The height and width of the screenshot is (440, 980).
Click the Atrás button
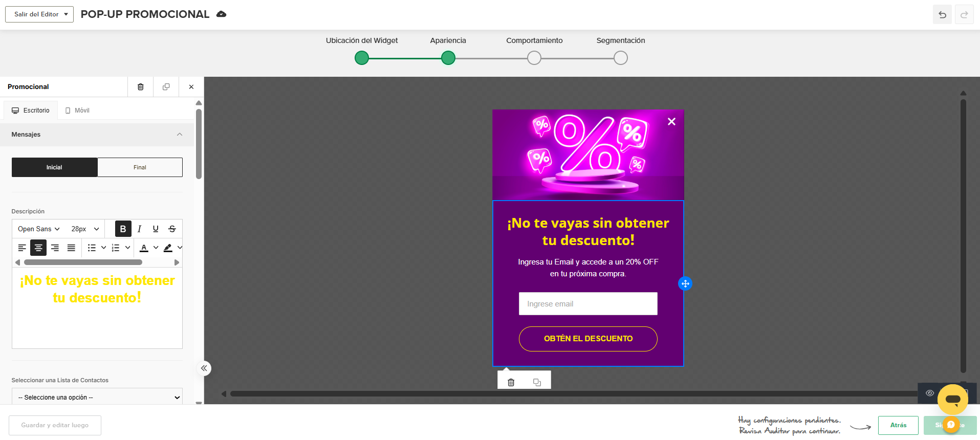pyautogui.click(x=898, y=425)
